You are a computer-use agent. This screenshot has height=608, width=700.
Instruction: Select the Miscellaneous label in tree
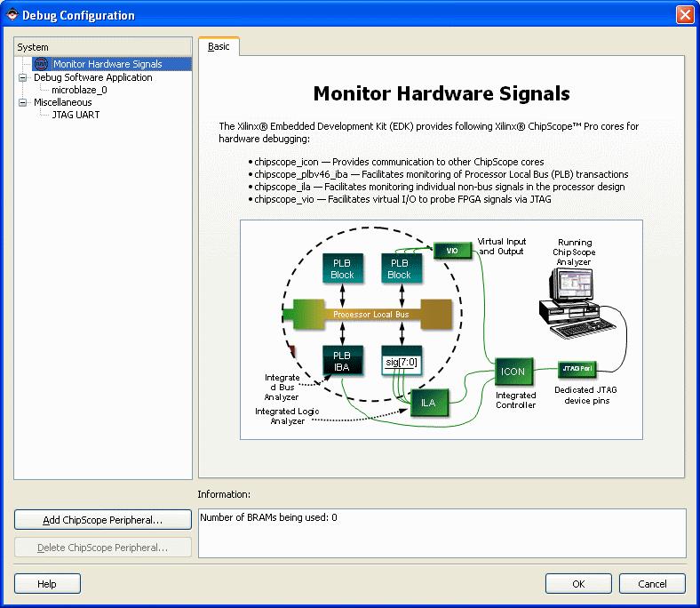(x=62, y=102)
